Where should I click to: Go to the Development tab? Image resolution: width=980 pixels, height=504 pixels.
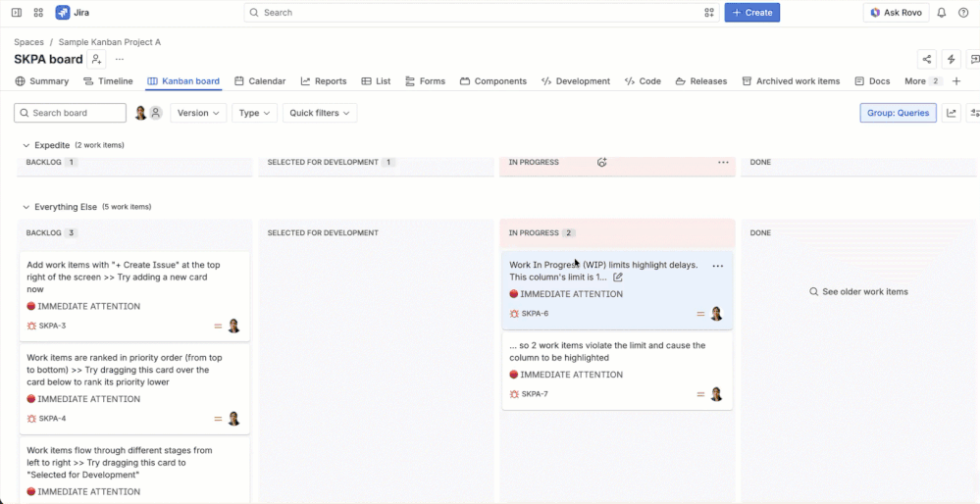(576, 81)
